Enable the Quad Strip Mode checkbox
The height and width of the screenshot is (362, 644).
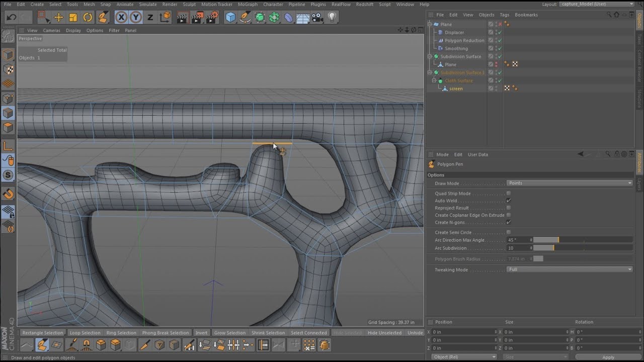click(x=509, y=194)
